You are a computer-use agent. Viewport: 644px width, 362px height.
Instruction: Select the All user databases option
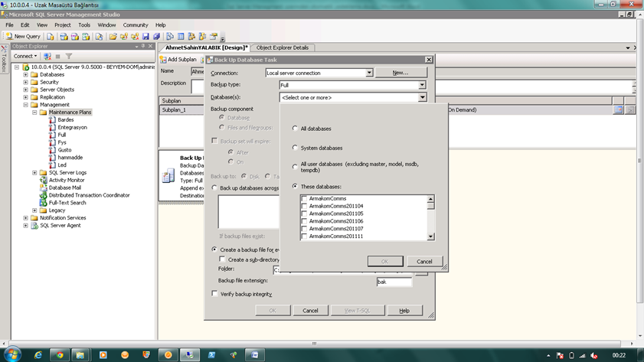[x=295, y=167]
